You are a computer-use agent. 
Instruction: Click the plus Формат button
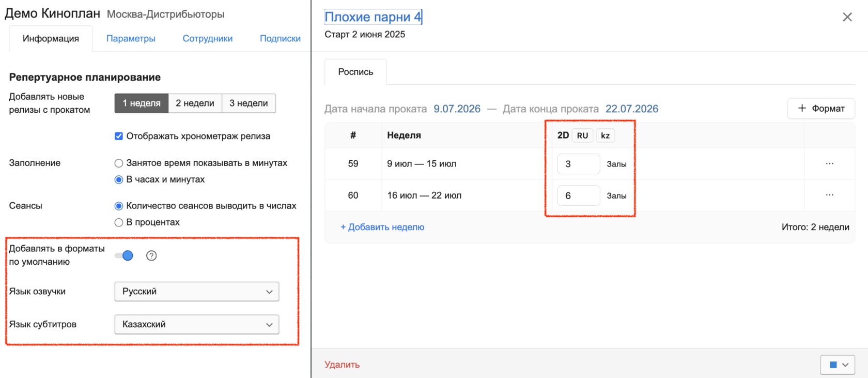(821, 109)
